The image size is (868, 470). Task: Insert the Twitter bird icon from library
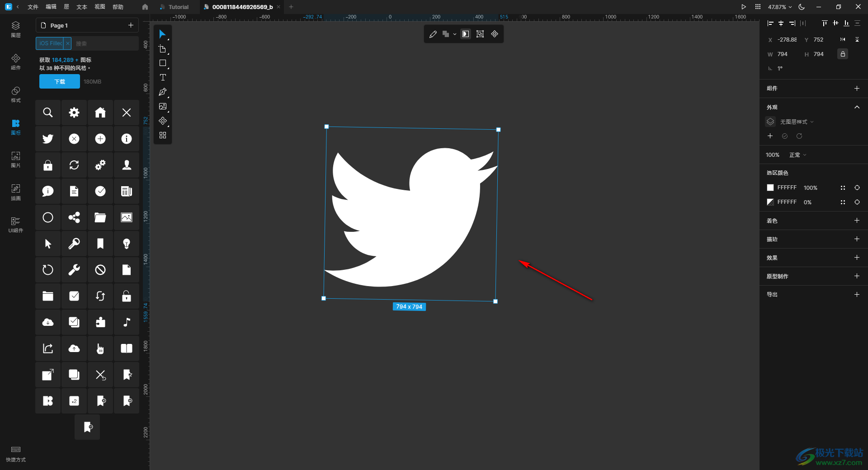48,139
